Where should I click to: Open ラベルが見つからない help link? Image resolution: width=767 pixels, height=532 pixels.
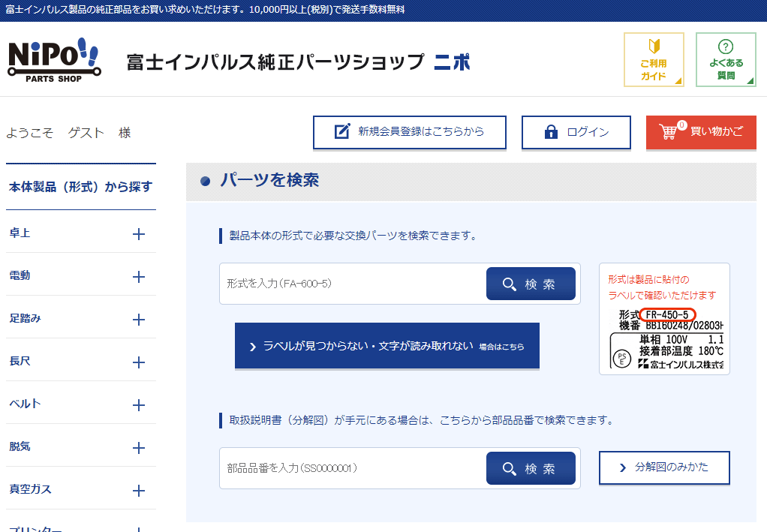pos(387,346)
